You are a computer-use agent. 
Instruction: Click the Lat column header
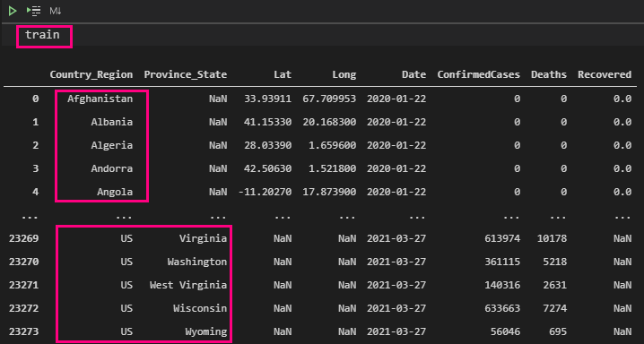point(283,74)
